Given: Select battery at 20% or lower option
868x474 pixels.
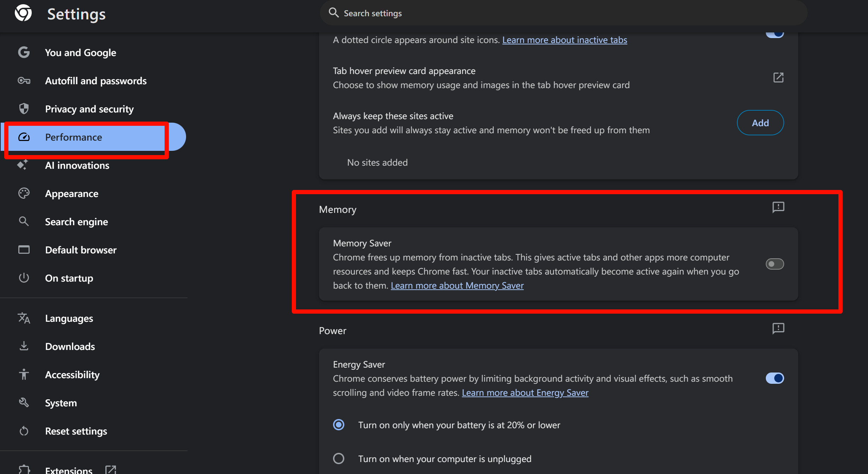Looking at the screenshot, I should point(339,425).
